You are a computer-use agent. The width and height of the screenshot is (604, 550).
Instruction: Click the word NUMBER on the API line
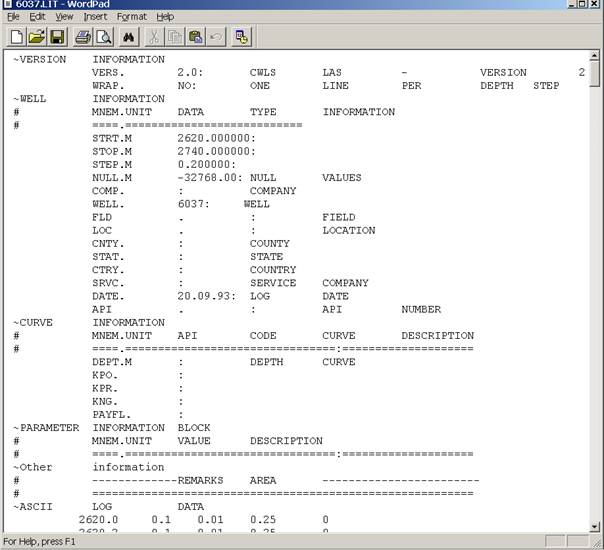(421, 309)
